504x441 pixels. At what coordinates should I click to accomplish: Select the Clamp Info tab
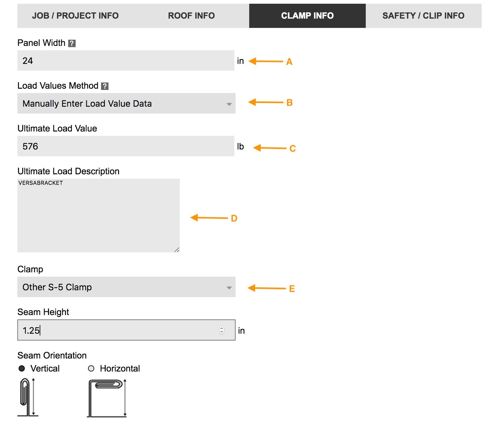click(307, 16)
